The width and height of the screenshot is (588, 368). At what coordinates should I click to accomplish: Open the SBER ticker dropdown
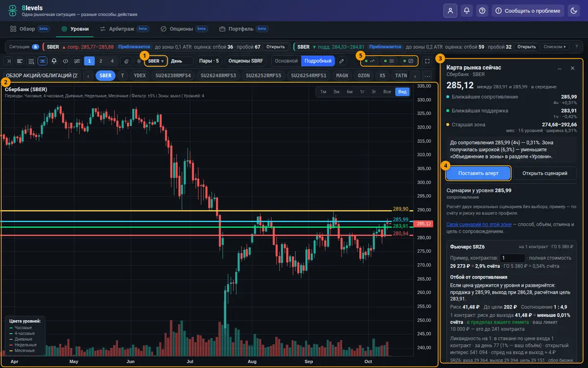click(156, 61)
